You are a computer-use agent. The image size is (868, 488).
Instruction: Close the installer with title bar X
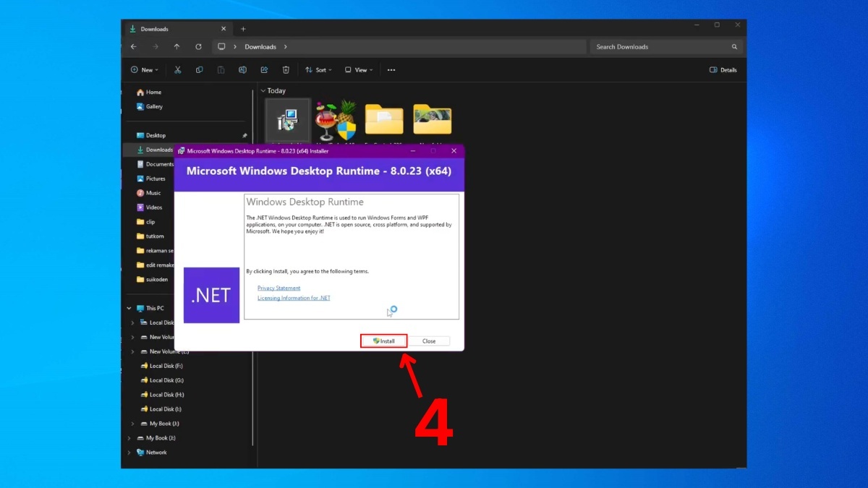454,151
